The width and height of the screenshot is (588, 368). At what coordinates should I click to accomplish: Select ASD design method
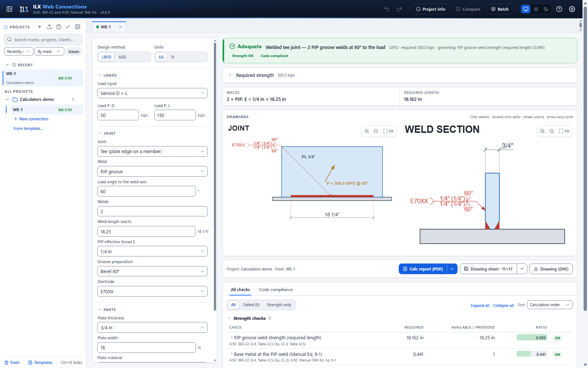[122, 57]
